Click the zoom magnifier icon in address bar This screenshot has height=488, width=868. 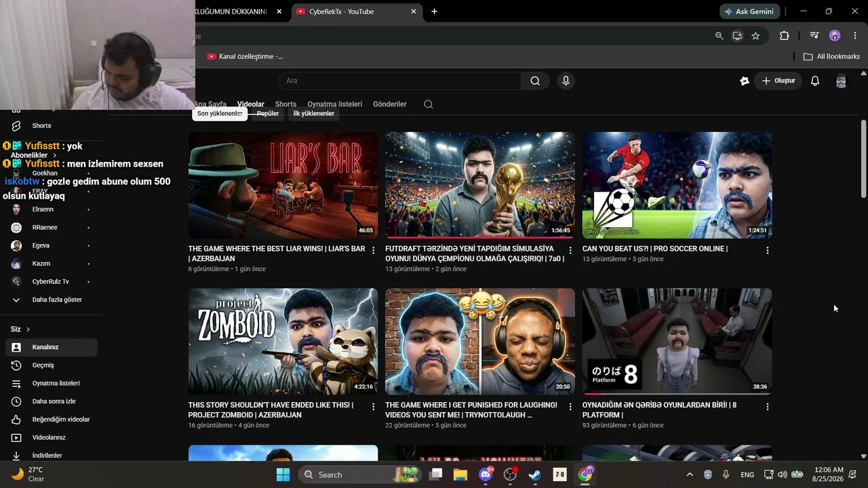719,36
